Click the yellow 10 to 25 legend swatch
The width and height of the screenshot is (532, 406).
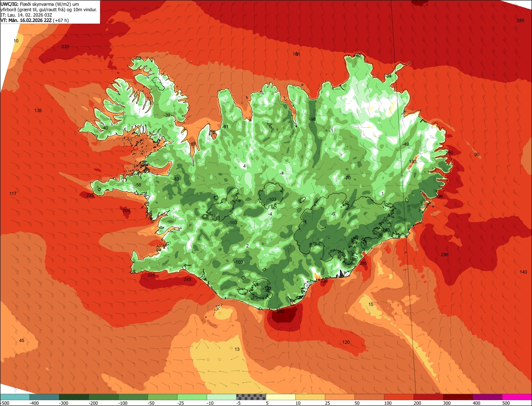click(310, 397)
